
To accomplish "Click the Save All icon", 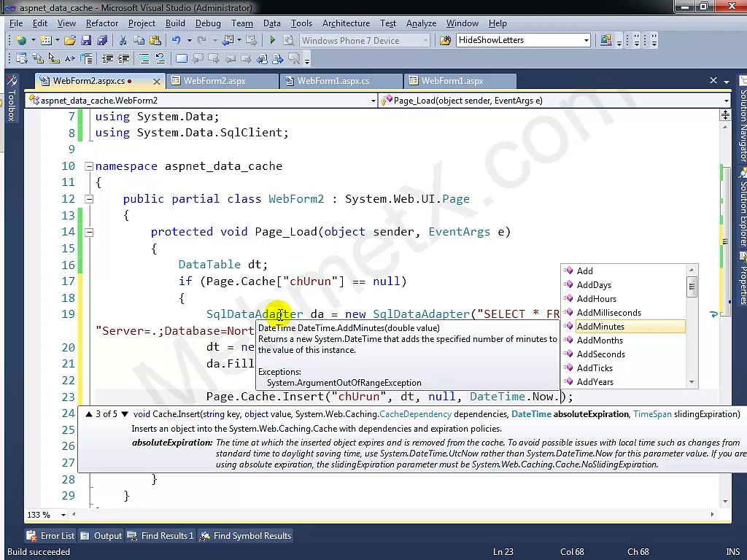I will point(102,41).
